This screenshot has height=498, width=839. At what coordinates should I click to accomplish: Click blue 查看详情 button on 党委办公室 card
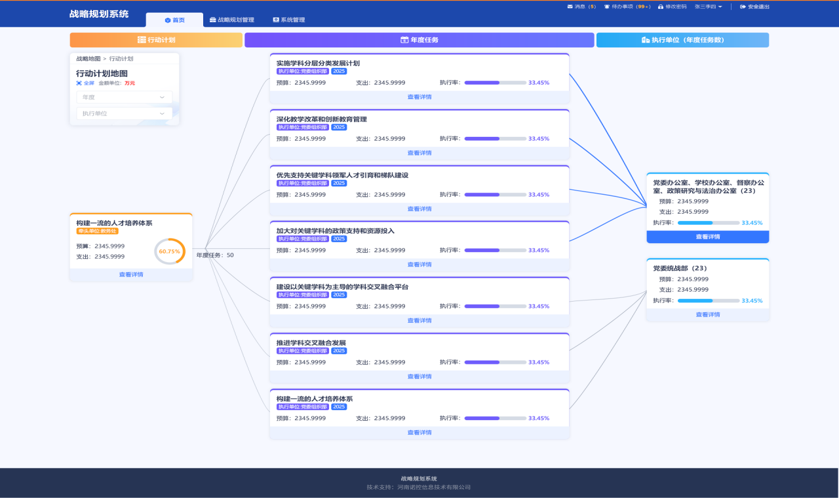point(707,237)
